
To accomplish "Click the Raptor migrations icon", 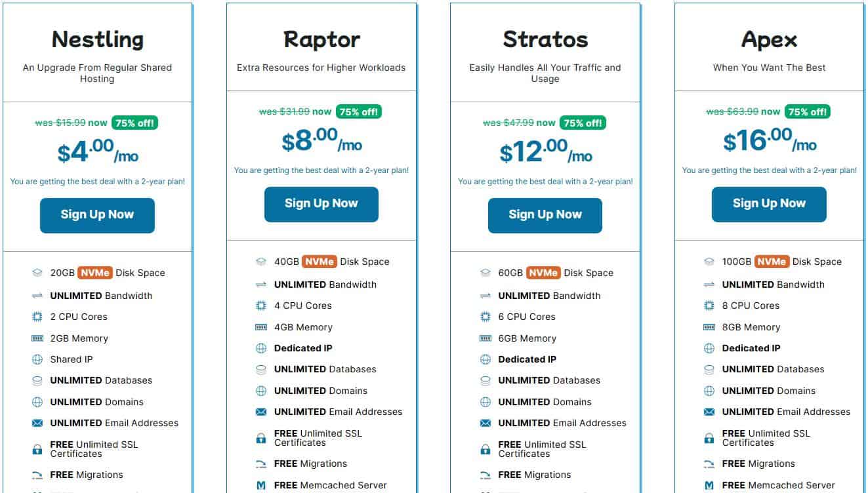I will point(261,463).
